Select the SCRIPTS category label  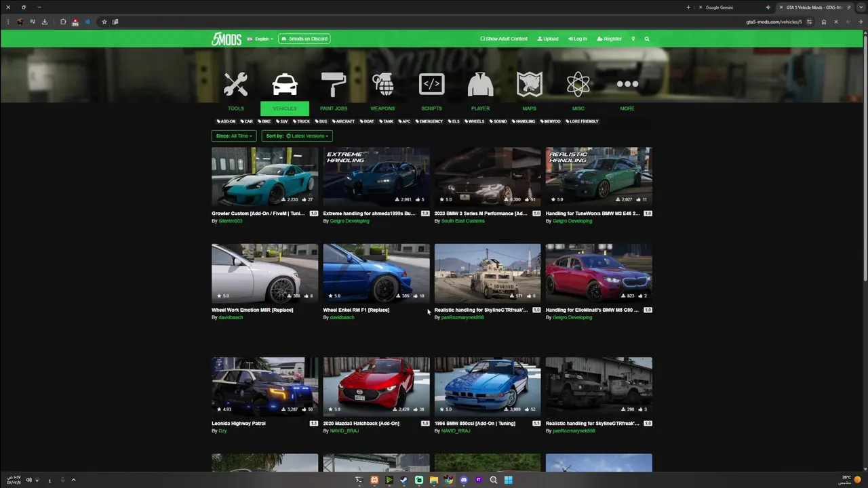(x=431, y=108)
